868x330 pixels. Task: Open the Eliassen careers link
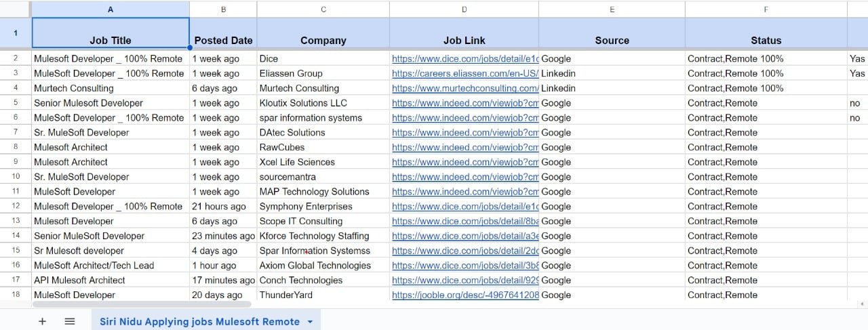tap(465, 73)
